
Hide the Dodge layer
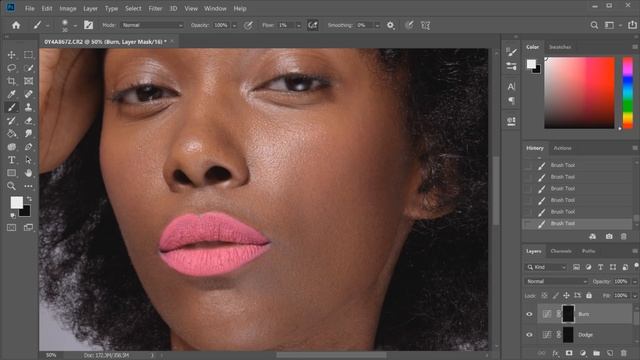(529, 335)
